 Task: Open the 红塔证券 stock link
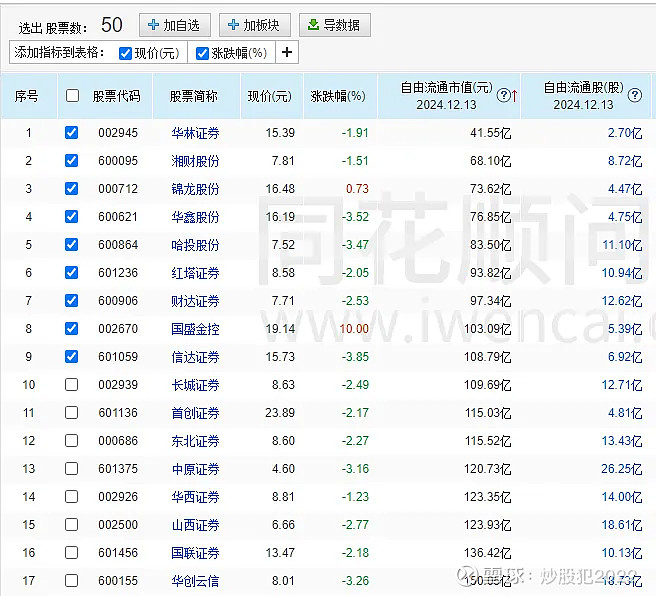195,273
